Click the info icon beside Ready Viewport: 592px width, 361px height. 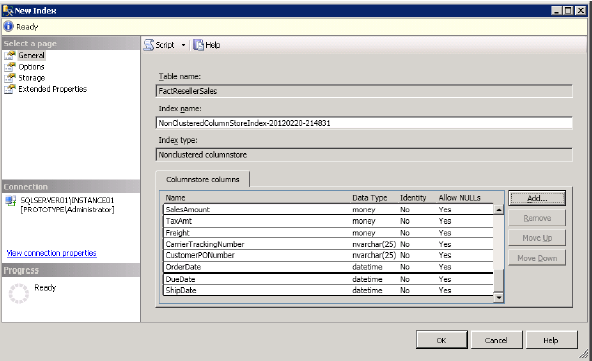pyautogui.click(x=8, y=26)
